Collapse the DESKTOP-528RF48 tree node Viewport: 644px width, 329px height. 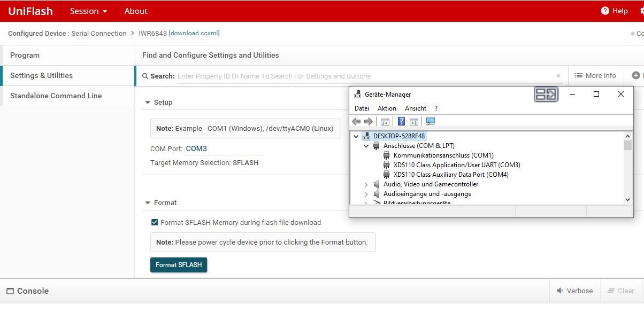356,136
